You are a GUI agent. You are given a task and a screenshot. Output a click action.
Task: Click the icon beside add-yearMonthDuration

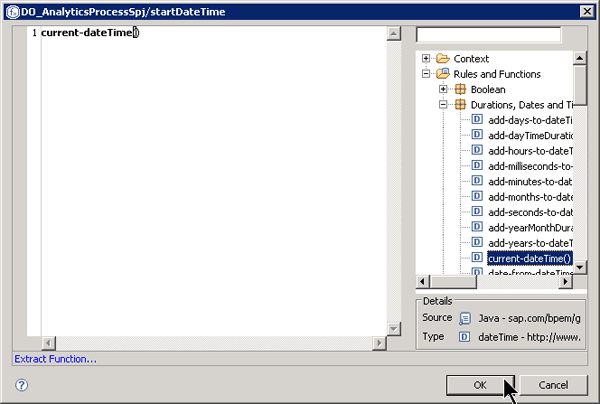[x=477, y=227]
